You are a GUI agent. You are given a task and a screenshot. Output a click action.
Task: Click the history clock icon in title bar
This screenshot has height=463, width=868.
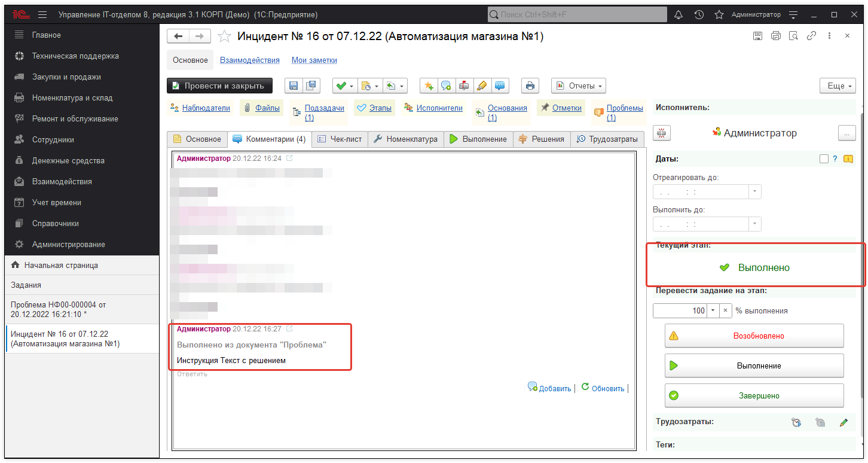(x=699, y=14)
